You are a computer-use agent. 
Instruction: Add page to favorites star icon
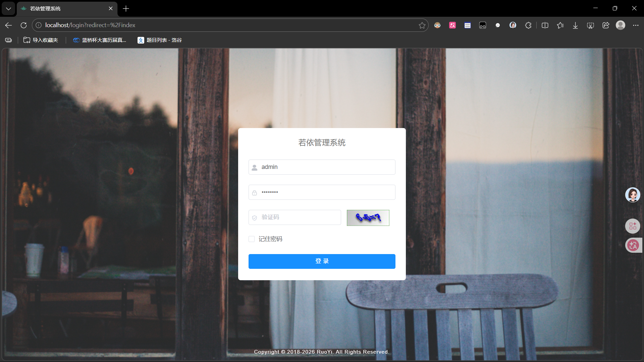pyautogui.click(x=422, y=25)
